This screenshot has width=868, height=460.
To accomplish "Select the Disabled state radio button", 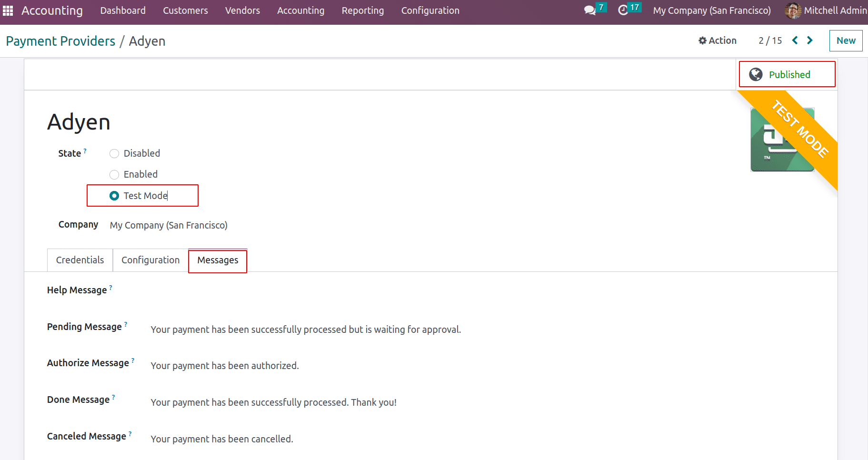I will coord(114,153).
